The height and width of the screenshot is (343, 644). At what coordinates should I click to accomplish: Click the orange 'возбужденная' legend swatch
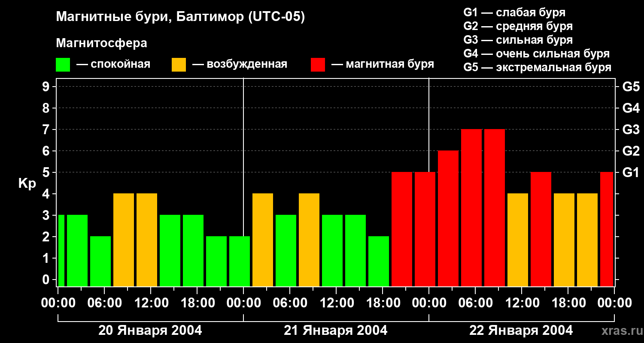[179, 65]
